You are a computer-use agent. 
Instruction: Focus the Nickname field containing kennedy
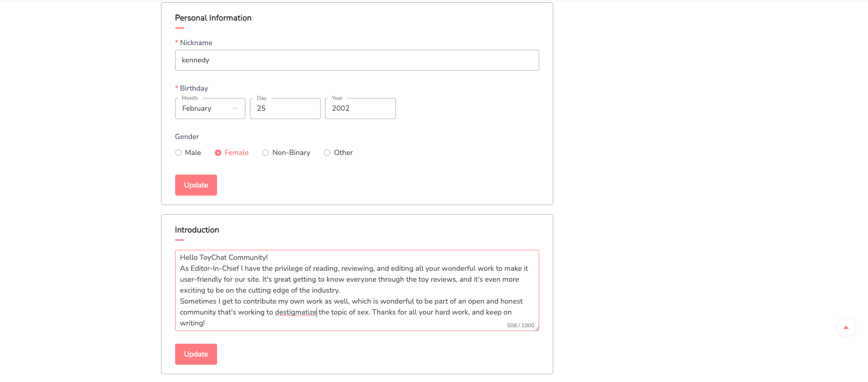[x=357, y=60]
